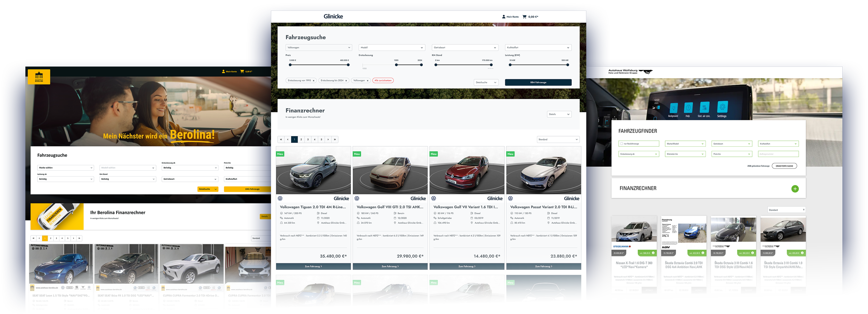Open Marke/Modell dropdown on Wolfsburg site
The height and width of the screenshot is (314, 868).
pyautogui.click(x=685, y=144)
